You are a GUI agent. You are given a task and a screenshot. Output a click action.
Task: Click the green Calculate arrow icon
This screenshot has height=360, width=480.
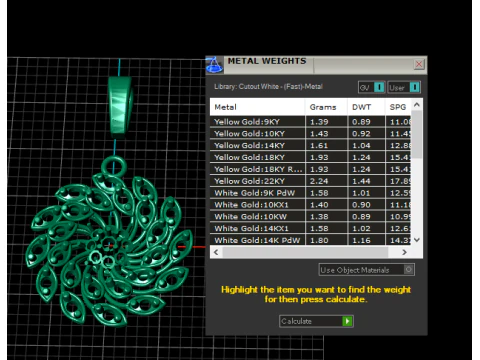(347, 321)
